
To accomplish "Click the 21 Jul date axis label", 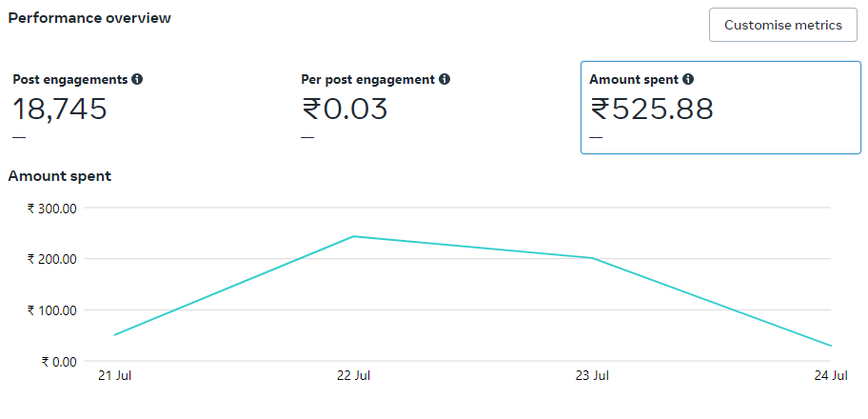I will tap(114, 376).
